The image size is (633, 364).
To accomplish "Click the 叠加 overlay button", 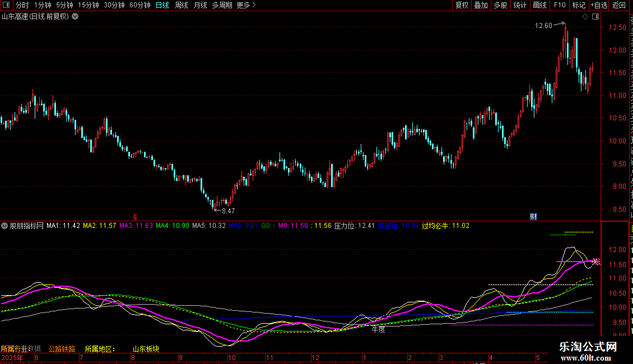I will point(481,5).
